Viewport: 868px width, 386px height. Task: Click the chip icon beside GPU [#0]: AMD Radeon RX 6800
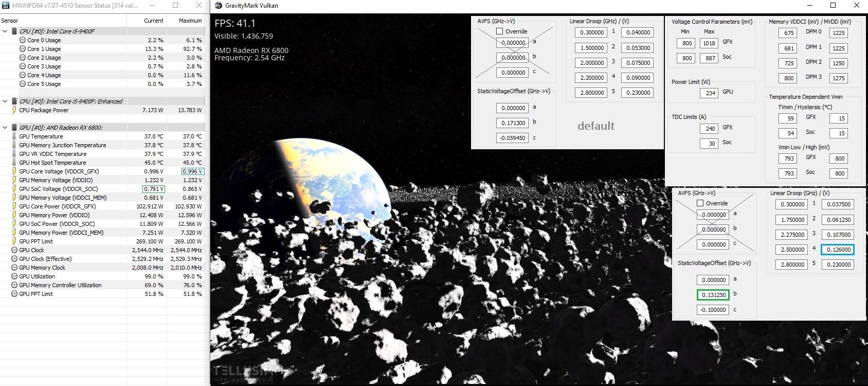[x=14, y=128]
